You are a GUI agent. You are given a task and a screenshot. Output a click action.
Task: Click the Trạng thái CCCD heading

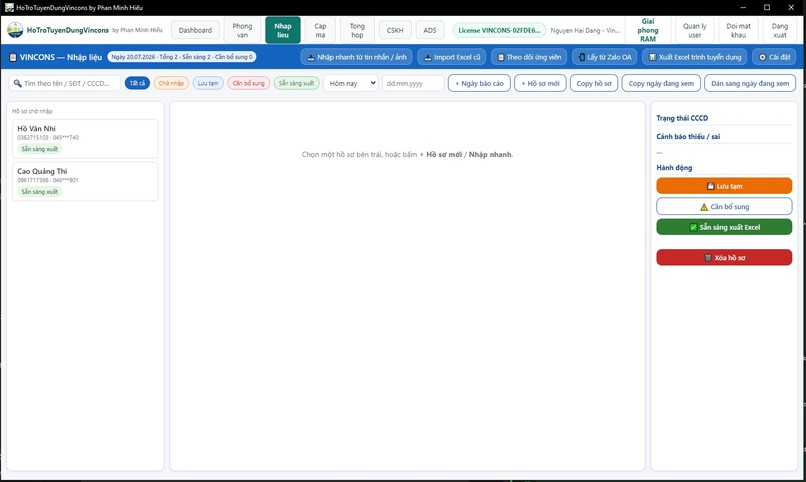point(682,118)
